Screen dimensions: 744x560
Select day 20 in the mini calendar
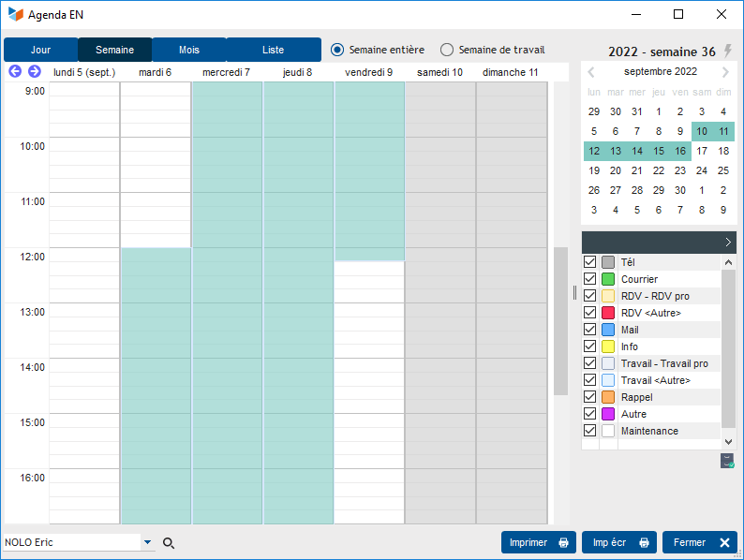616,170
